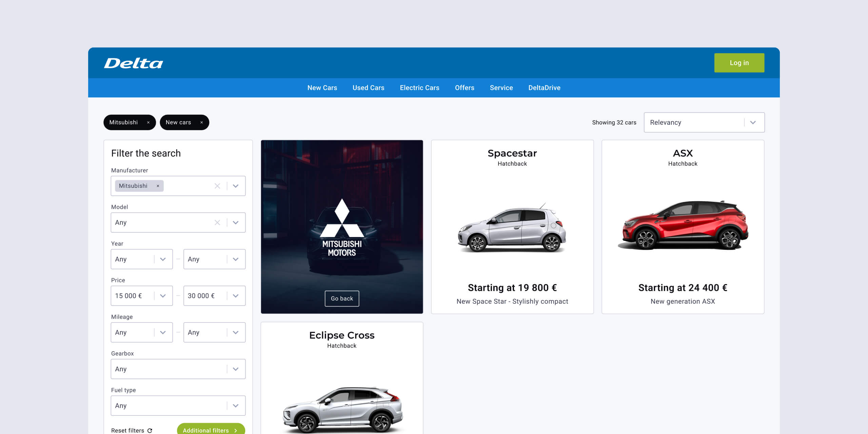The width and height of the screenshot is (868, 434).
Task: Click the arrow on Additional filters button
Action: coord(236,430)
